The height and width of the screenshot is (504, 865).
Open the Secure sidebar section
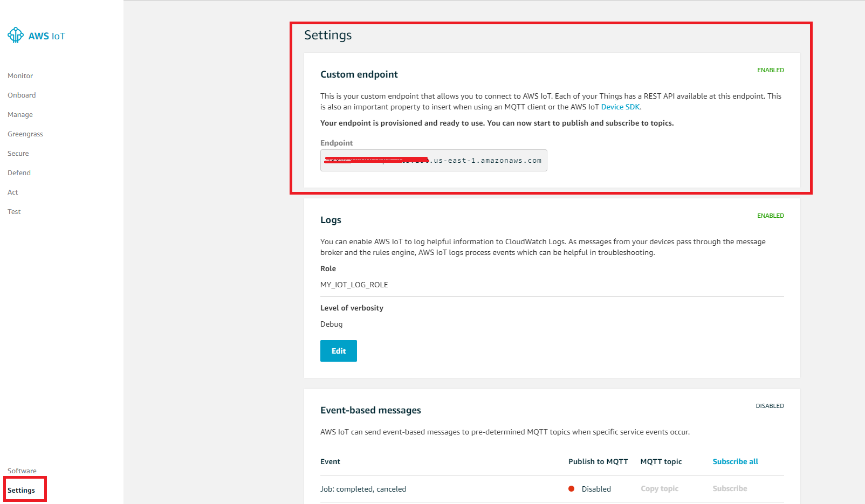coord(18,154)
